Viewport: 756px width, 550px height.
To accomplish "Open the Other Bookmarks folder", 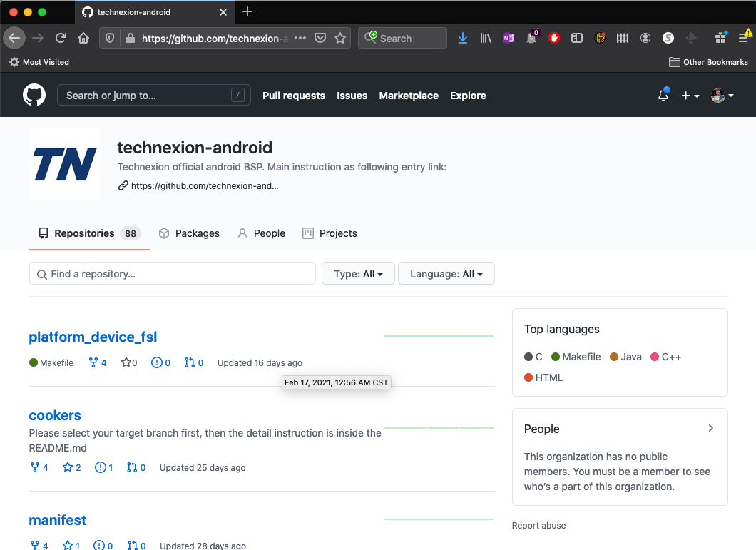I will point(708,62).
